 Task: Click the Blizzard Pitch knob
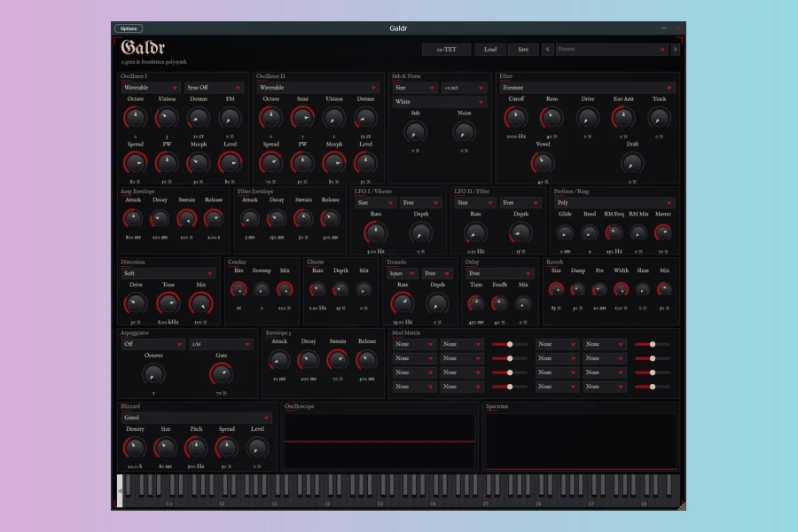pos(195,448)
